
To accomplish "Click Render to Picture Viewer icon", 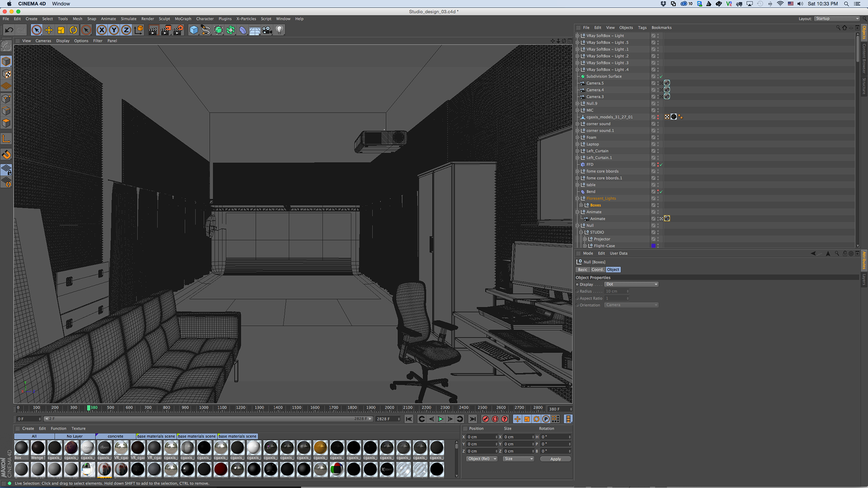I will tap(165, 30).
